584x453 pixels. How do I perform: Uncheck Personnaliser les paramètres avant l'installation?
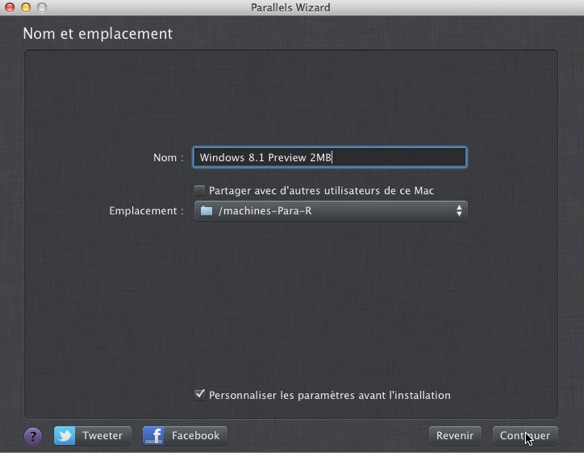[200, 394]
